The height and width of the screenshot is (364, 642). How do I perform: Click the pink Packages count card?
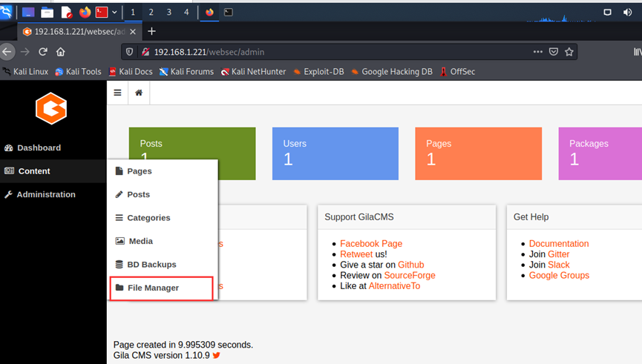click(600, 153)
